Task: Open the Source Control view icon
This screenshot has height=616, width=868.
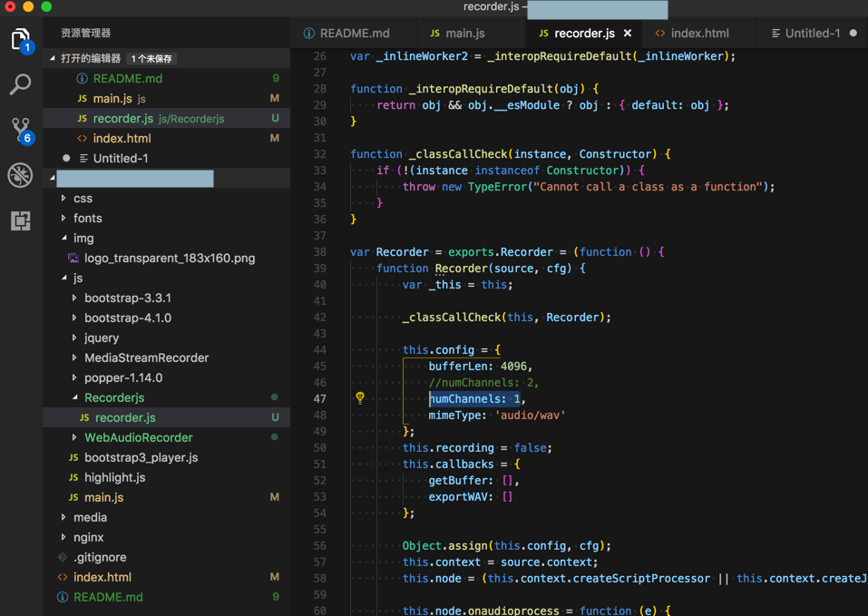Action: 20,130
